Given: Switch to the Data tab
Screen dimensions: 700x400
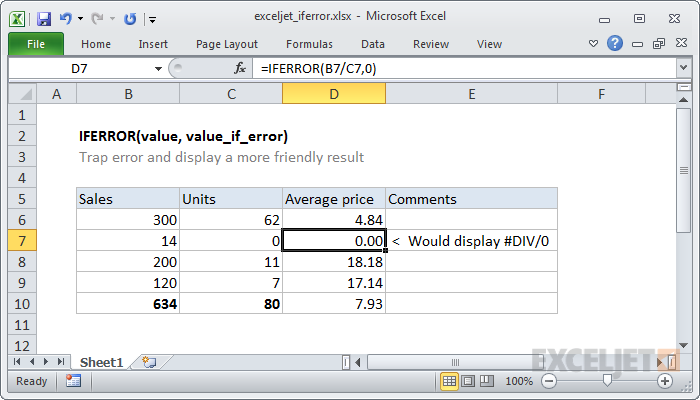Looking at the screenshot, I should [372, 44].
